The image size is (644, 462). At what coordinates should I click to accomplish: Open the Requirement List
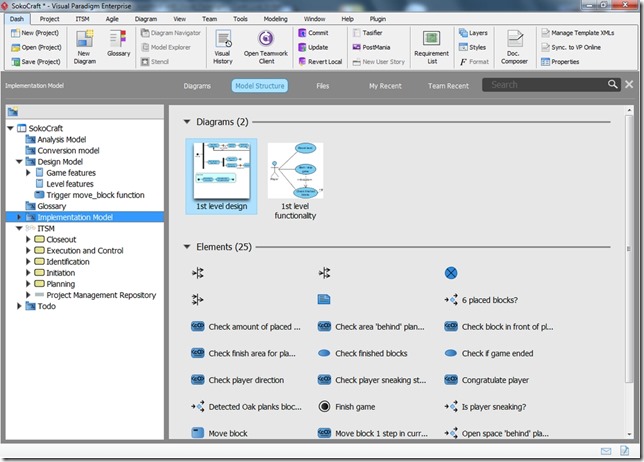click(x=432, y=47)
